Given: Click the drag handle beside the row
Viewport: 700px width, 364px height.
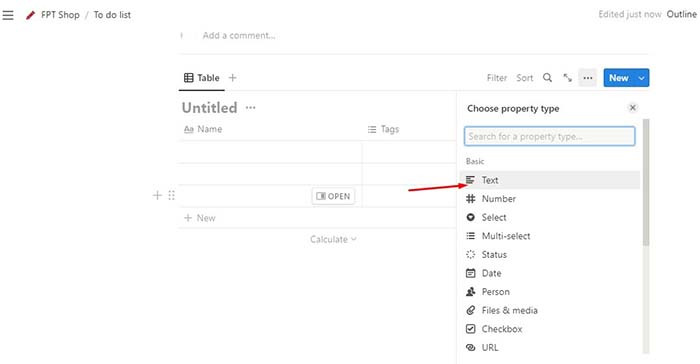Looking at the screenshot, I should [x=171, y=195].
